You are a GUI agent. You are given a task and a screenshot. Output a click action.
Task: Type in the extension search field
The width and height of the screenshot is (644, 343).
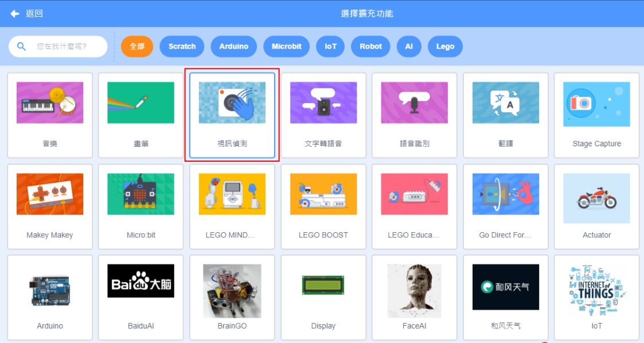tap(63, 46)
